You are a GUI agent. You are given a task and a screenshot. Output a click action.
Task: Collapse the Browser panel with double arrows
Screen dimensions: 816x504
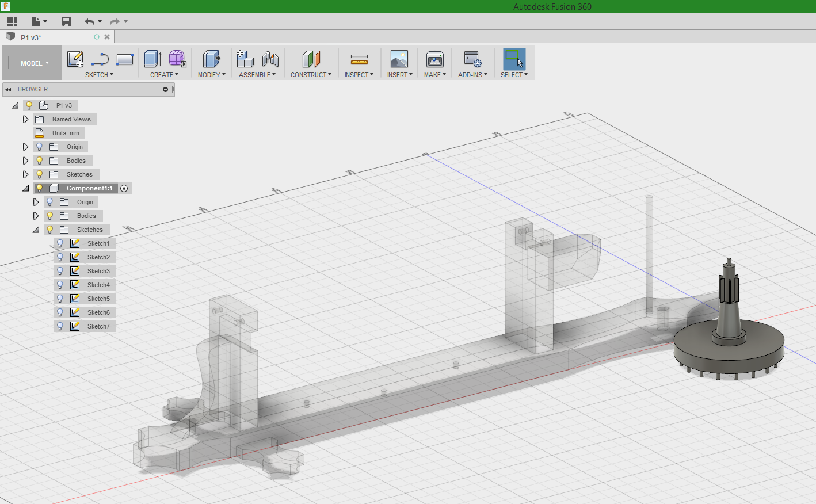coord(8,90)
